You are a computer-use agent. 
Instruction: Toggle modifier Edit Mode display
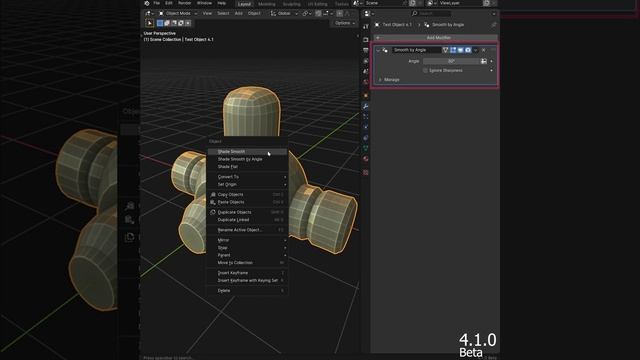click(x=453, y=50)
